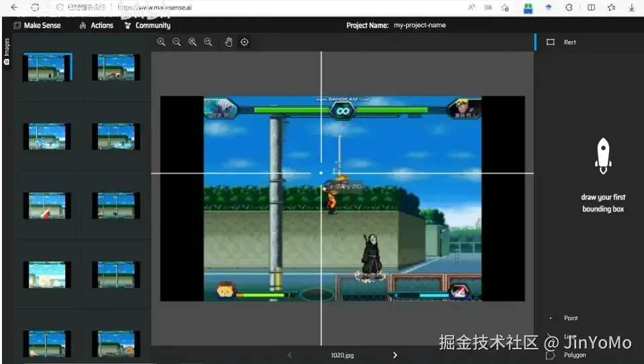The width and height of the screenshot is (644, 364).
Task: Open the browser downloads icon
Action: click(632, 7)
